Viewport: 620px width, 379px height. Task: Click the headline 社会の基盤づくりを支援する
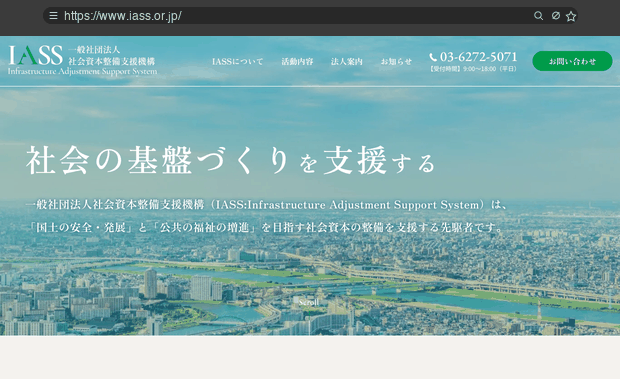point(231,160)
